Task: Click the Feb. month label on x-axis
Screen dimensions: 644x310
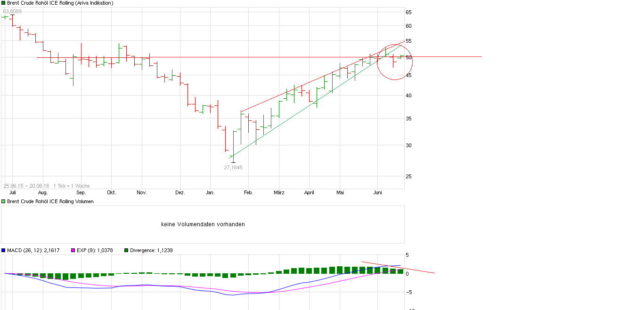Action: coord(248,192)
